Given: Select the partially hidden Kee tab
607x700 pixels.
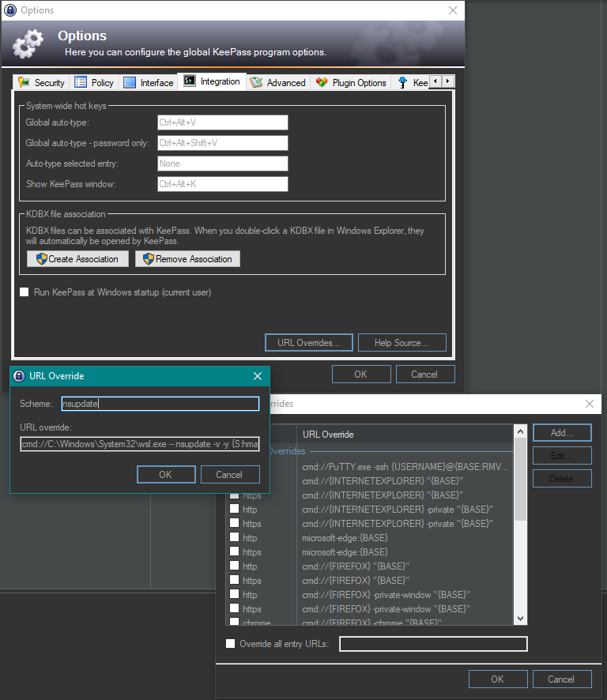Looking at the screenshot, I should pos(413,83).
